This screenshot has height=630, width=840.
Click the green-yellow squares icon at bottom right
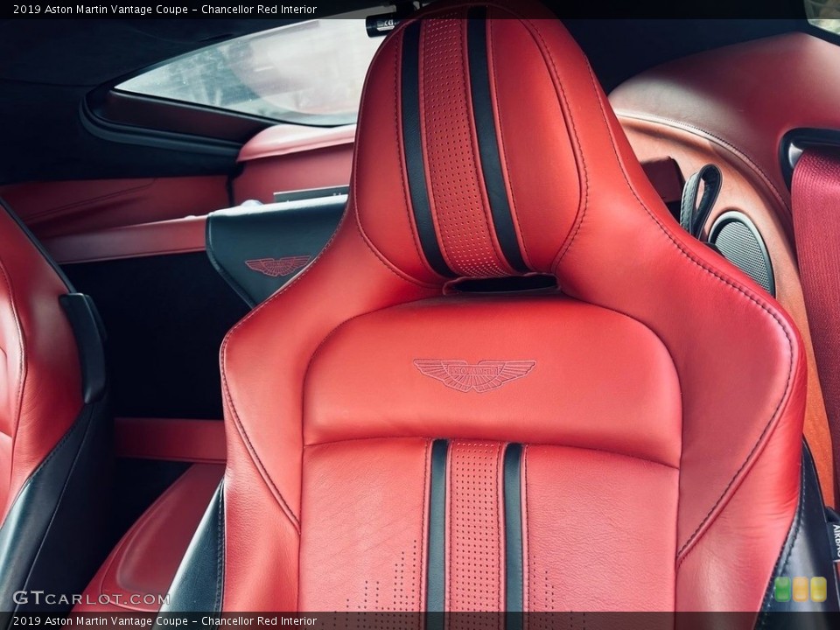click(801, 589)
